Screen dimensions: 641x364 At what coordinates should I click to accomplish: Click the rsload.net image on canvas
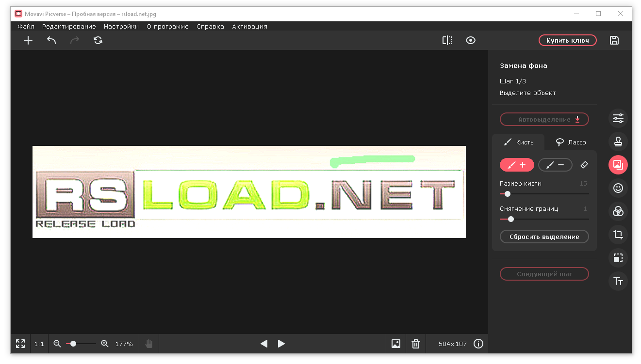click(249, 192)
